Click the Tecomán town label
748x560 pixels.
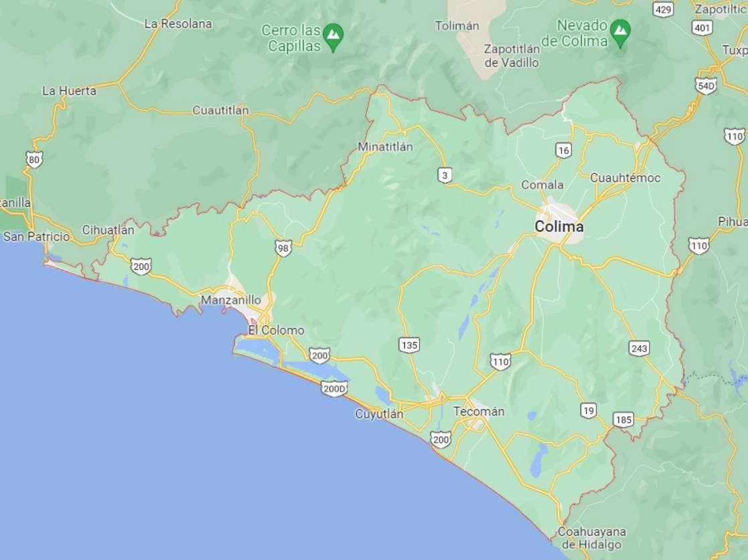point(479,411)
